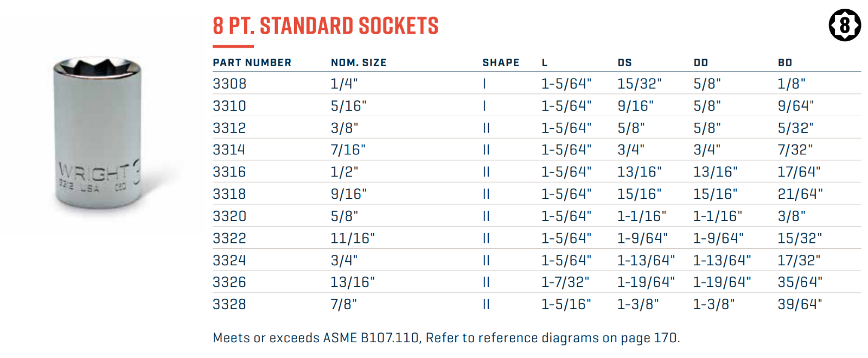
Task: Click the 35/64" BD value
Action: (800, 282)
